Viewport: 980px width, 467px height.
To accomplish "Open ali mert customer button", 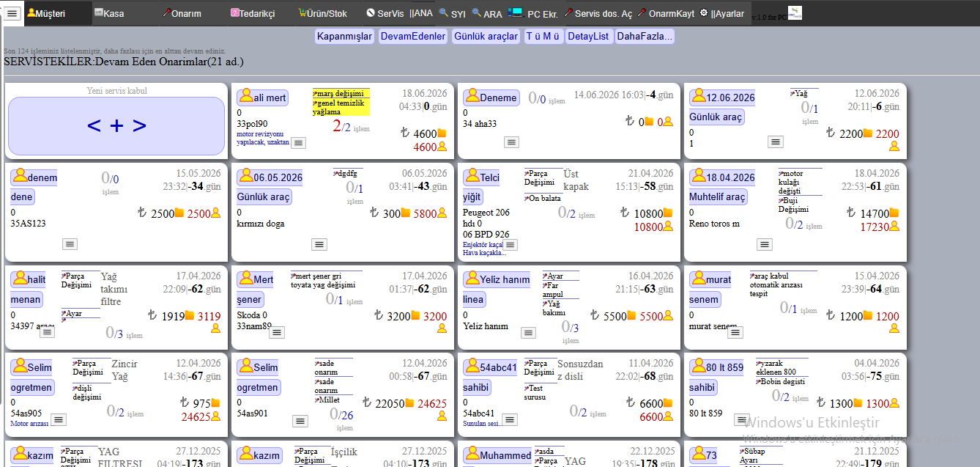I will 262,98.
